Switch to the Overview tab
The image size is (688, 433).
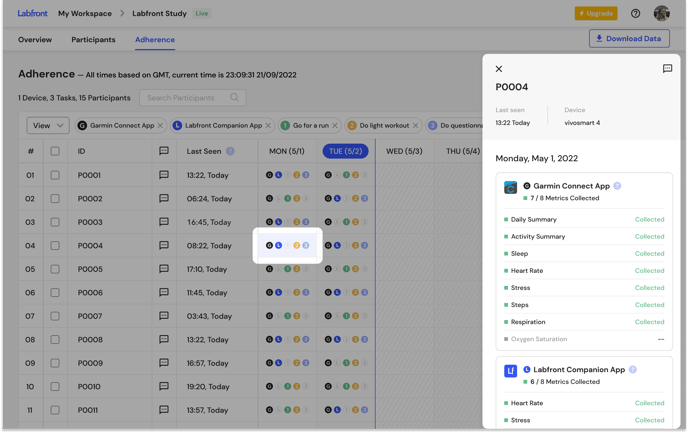pyautogui.click(x=35, y=39)
